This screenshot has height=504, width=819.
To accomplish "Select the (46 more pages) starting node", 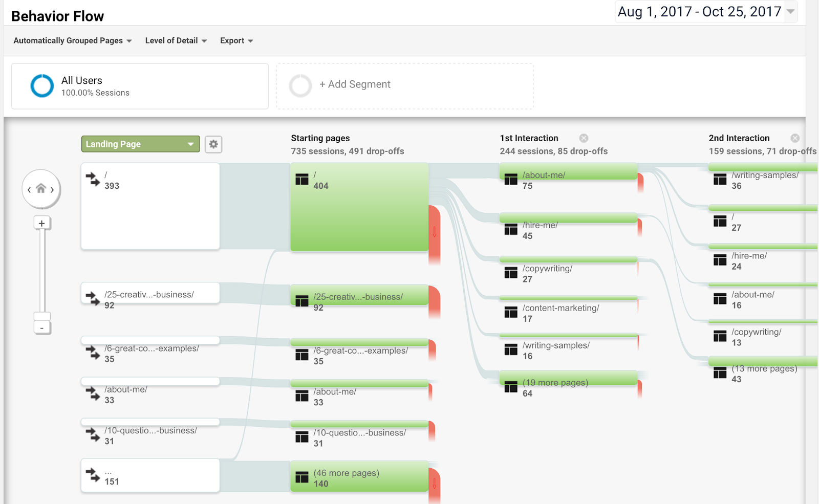I will click(x=359, y=477).
